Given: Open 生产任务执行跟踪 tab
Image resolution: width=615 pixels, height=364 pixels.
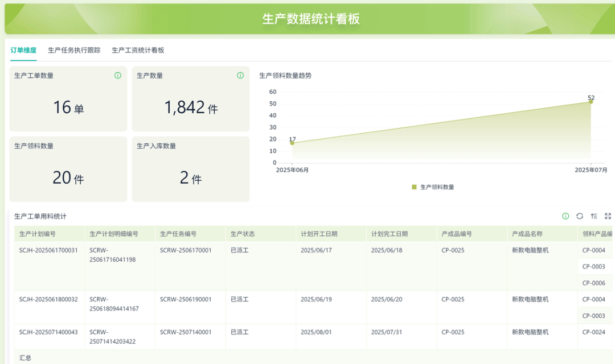Looking at the screenshot, I should point(74,50).
